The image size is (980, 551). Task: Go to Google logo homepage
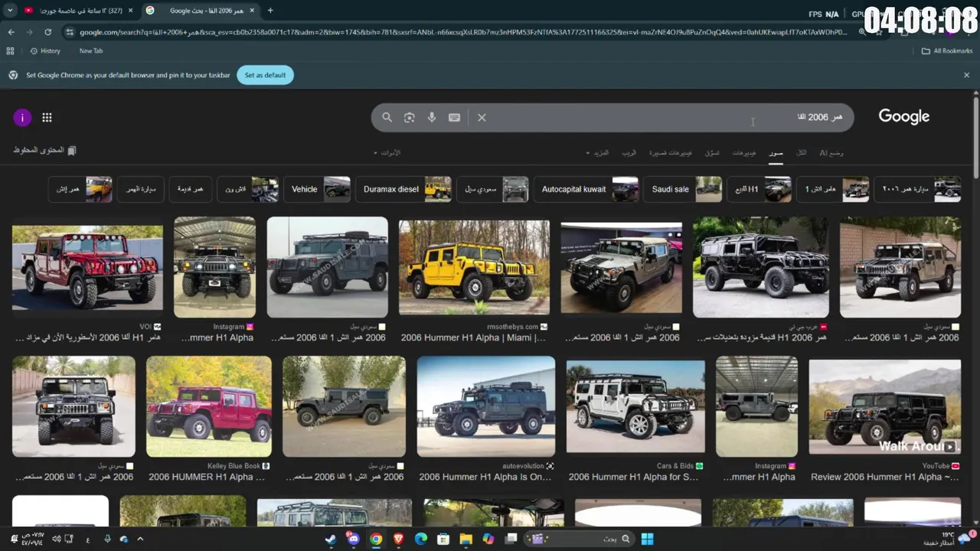(x=903, y=116)
